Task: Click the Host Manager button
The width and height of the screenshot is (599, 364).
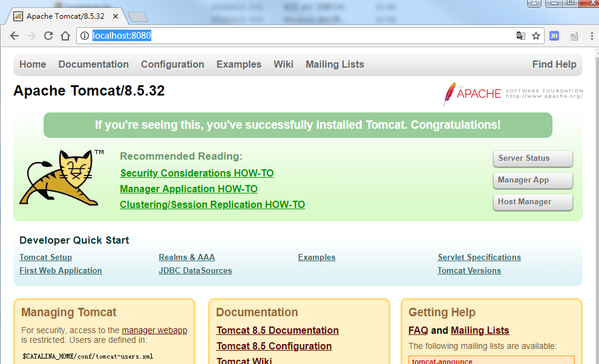Action: [533, 202]
